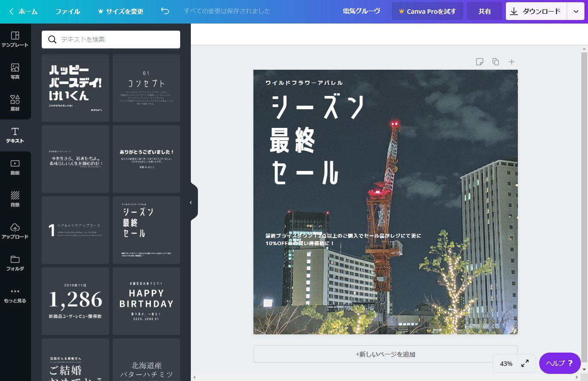Viewport: 588px width, 381px height.
Task: Open the 背景 (Background) sidebar tab
Action: click(15, 199)
